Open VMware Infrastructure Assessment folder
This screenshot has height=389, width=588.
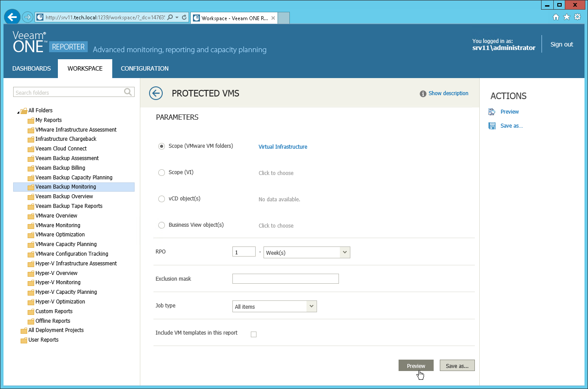pos(76,130)
